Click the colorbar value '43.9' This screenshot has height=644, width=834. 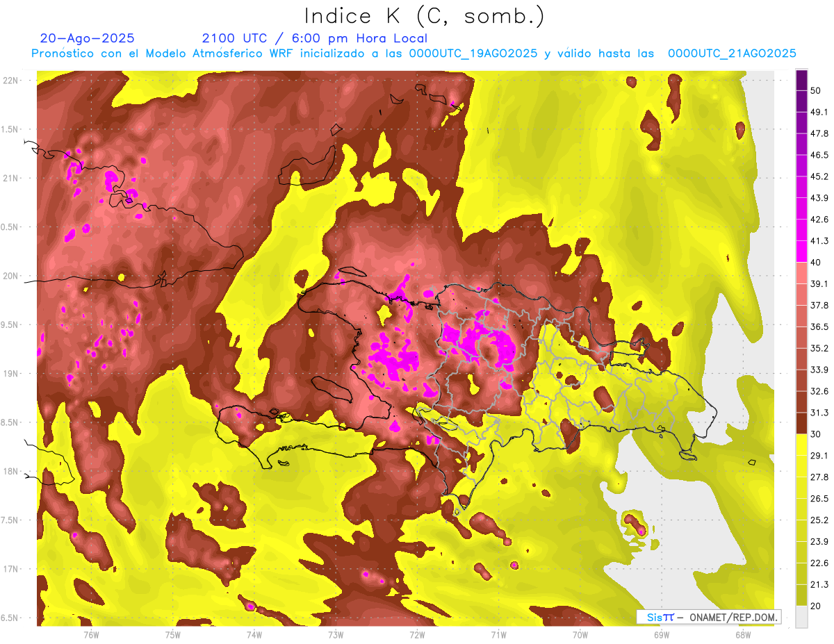819,198
